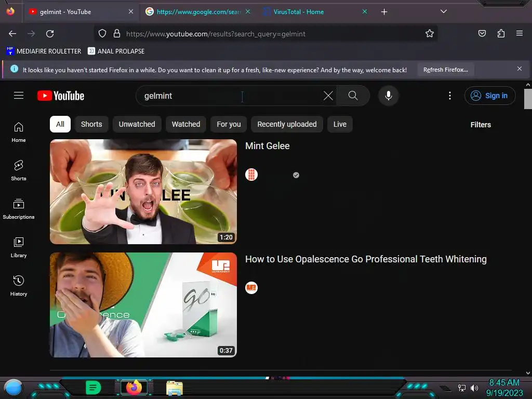This screenshot has height=399, width=532.
Task: Open Subscriptions in the sidebar
Action: click(19, 209)
